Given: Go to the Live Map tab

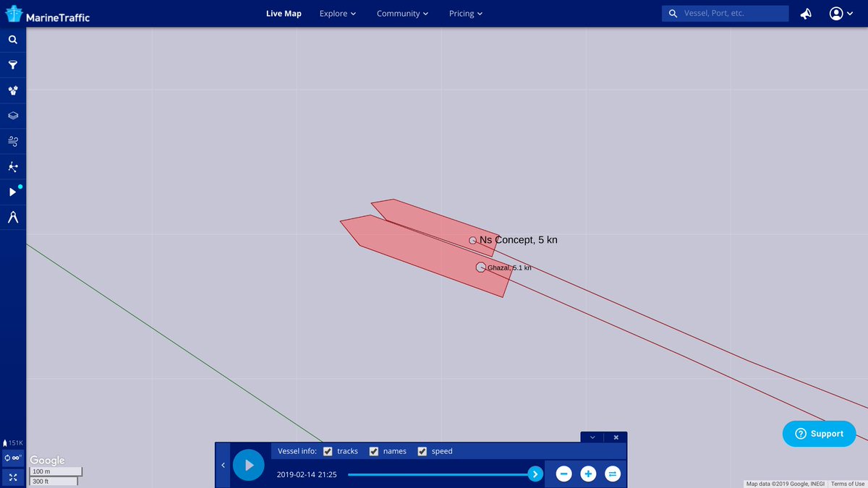Looking at the screenshot, I should tap(284, 14).
